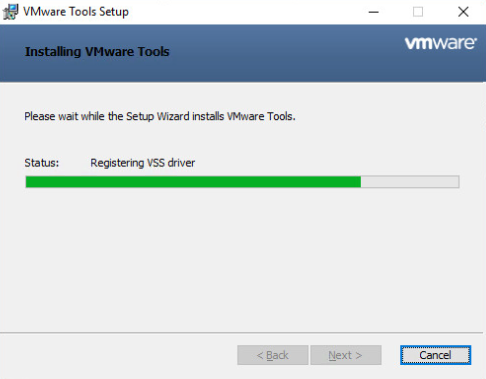Click the grayed-out Back button
This screenshot has width=486, height=379.
(x=273, y=355)
